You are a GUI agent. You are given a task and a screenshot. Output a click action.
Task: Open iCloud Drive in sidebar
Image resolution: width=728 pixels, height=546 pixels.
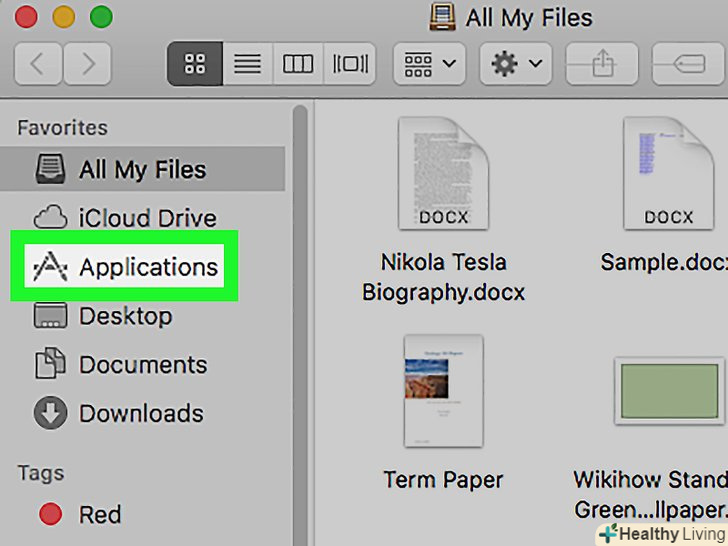pyautogui.click(x=147, y=218)
